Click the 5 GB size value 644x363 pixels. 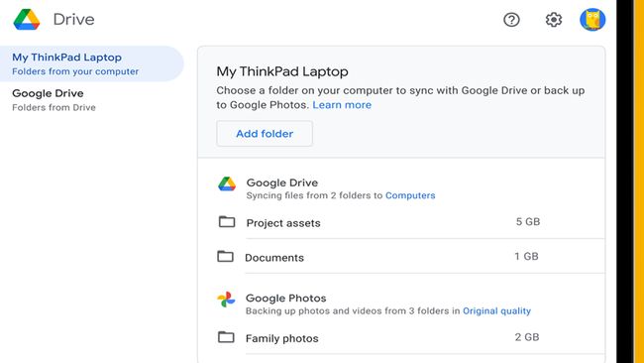pos(528,221)
